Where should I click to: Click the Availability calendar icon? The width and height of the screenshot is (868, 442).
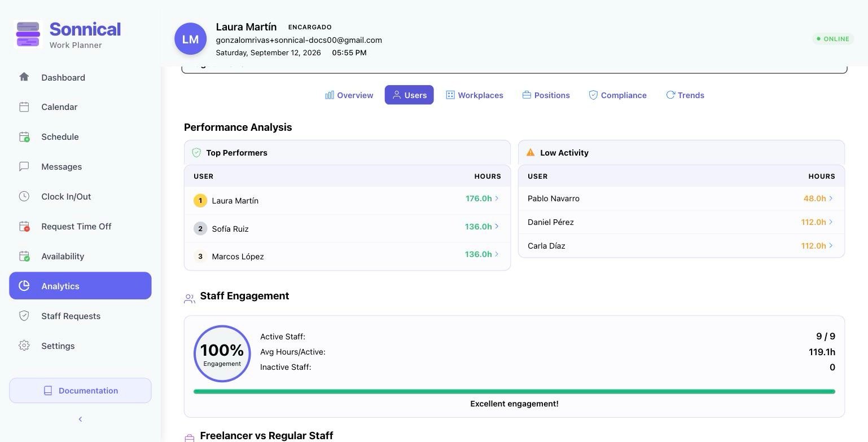pos(24,257)
